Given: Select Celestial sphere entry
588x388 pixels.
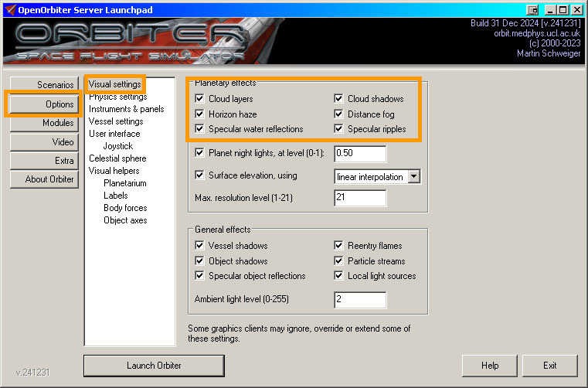Looking at the screenshot, I should pos(117,158).
